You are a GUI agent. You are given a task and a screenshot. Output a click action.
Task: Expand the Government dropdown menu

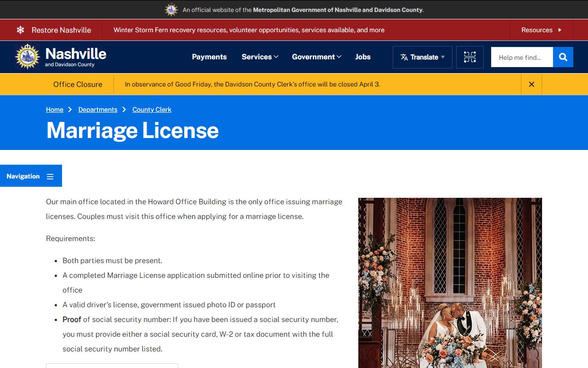point(317,57)
